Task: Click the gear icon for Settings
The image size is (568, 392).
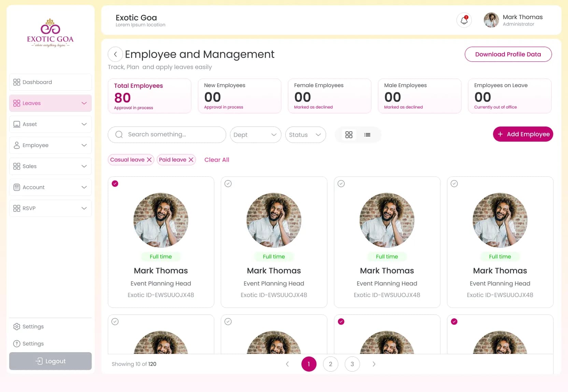Action: (x=16, y=326)
